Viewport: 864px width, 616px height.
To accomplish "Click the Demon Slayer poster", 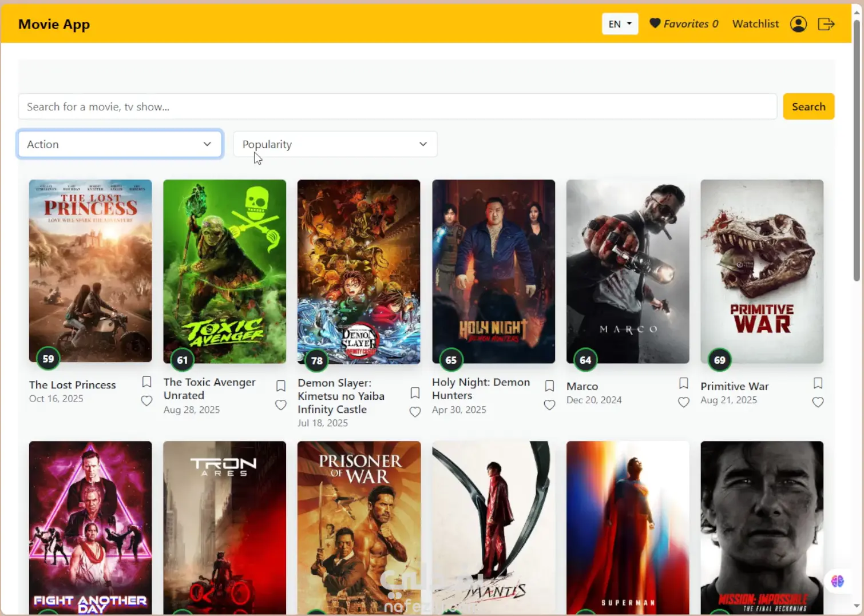I will [359, 272].
